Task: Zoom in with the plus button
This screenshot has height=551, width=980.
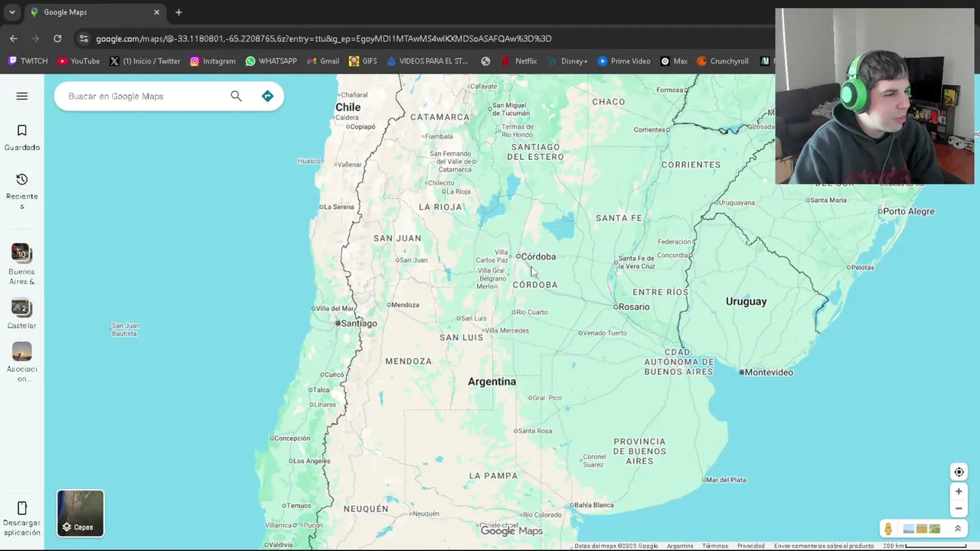Action: point(959,491)
